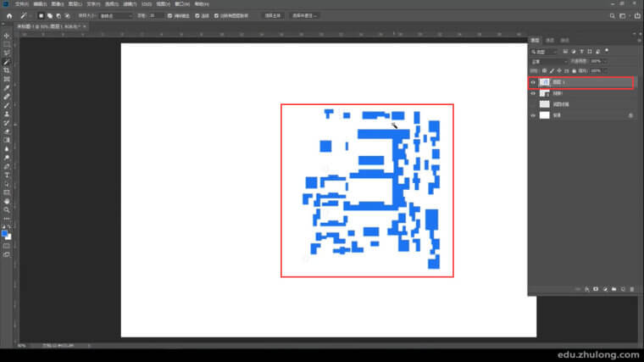The height and width of the screenshot is (362, 644).
Task: Toggle the 消除锯齿 anti-alias checkbox
Action: [x=169, y=15]
